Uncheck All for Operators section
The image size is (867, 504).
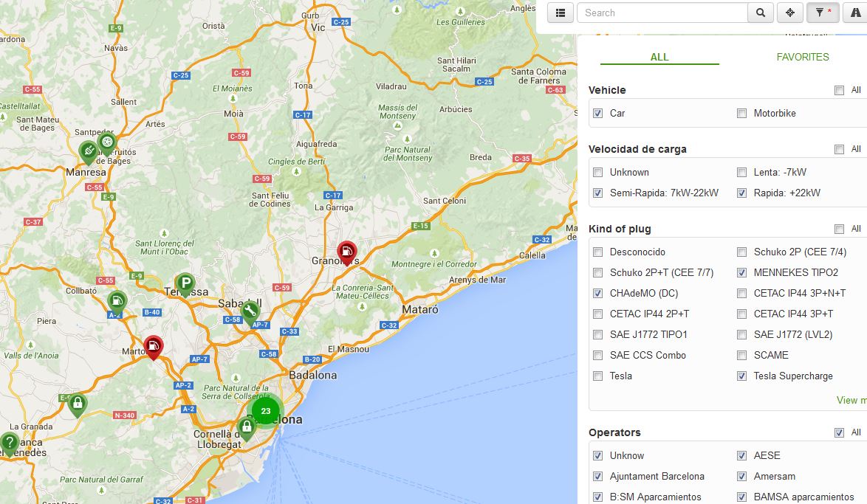840,432
